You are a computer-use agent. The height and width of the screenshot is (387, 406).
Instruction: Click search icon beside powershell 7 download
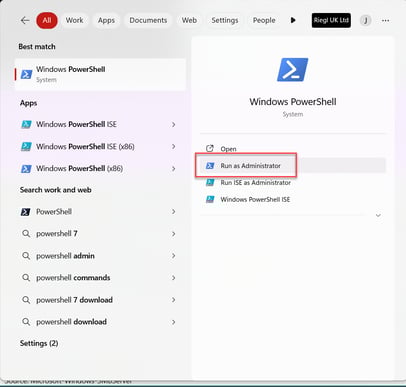[x=26, y=300]
